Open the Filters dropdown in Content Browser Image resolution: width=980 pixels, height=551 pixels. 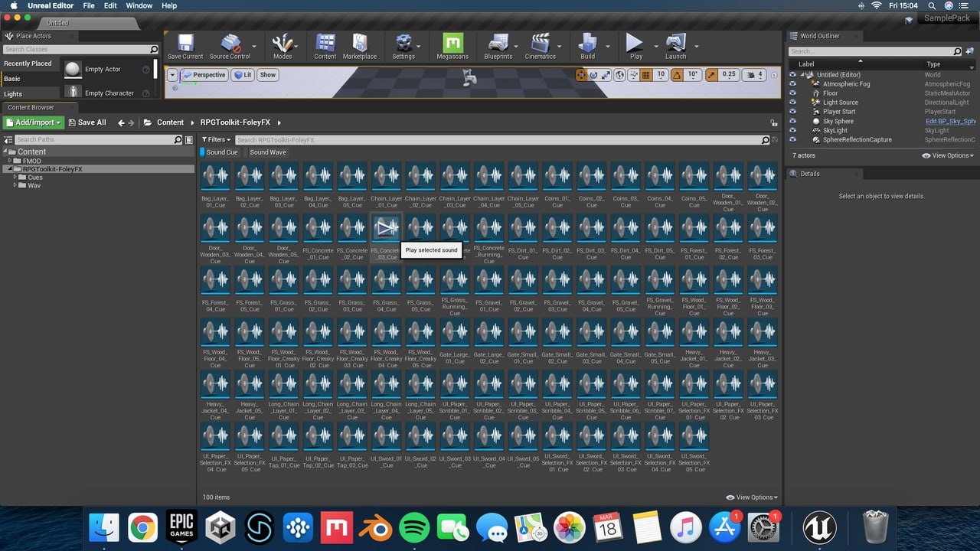[x=216, y=140]
